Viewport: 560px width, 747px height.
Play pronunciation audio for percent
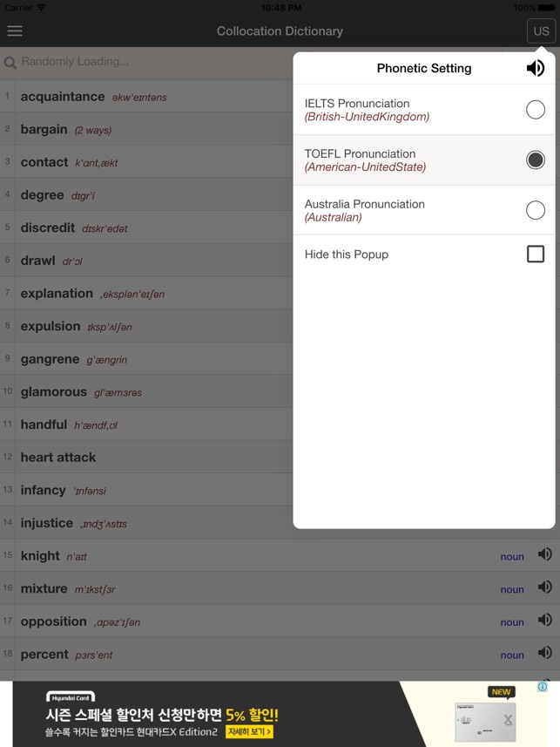tap(544, 653)
